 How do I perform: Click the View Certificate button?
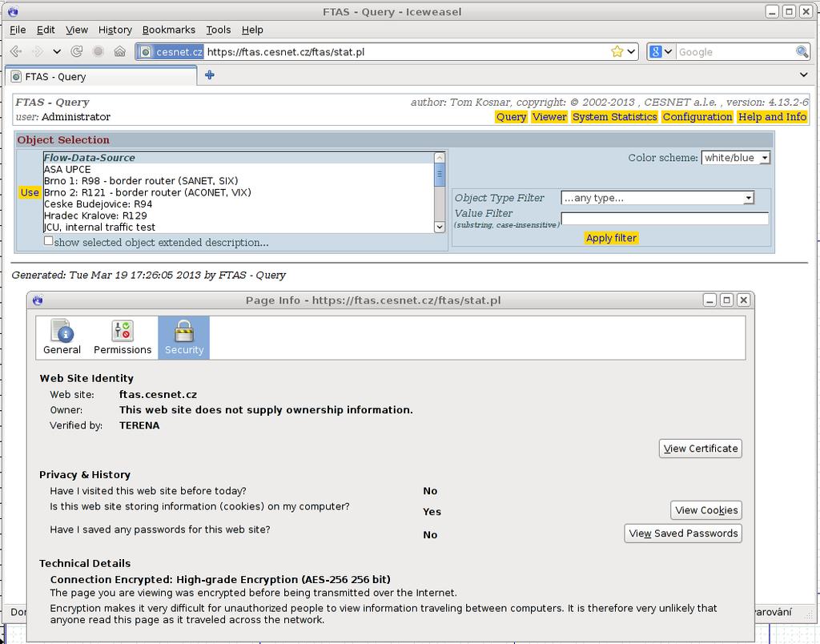(x=700, y=449)
